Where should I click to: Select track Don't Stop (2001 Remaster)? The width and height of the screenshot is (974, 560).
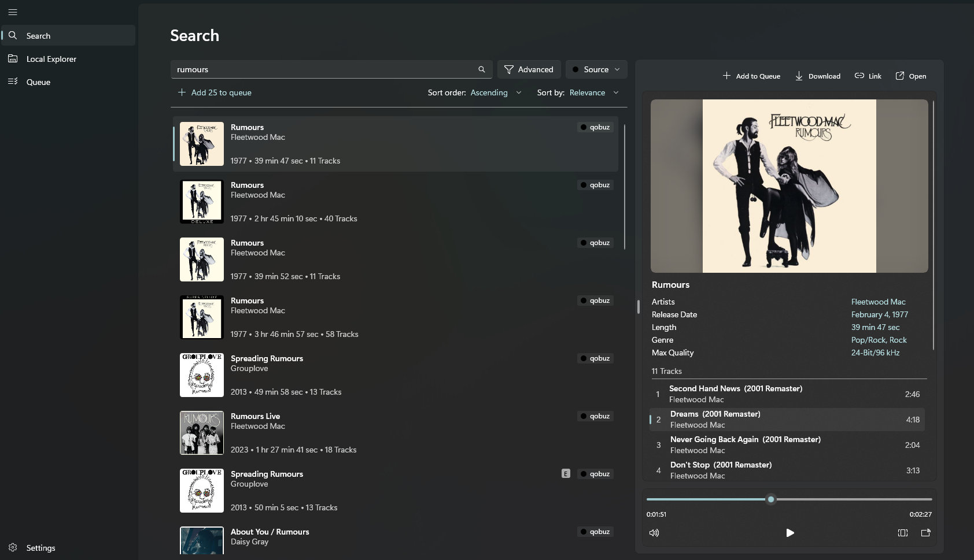click(787, 470)
